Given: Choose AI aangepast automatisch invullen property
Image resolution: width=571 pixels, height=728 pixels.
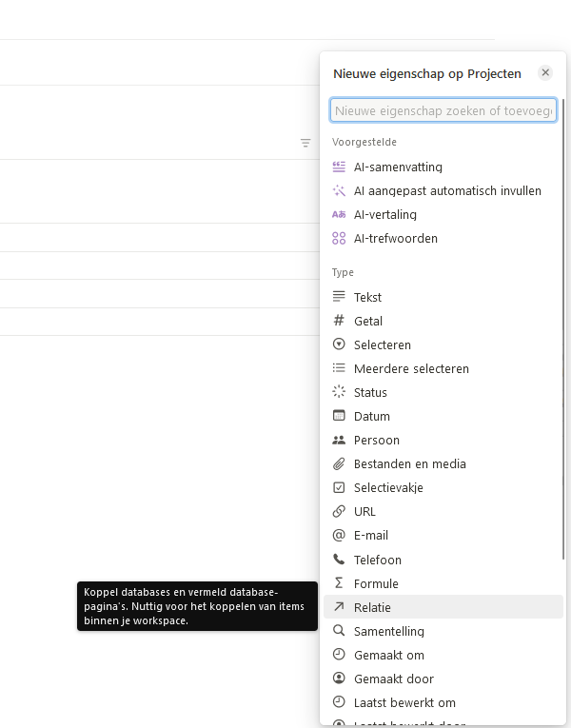Looking at the screenshot, I should click(x=443, y=191).
